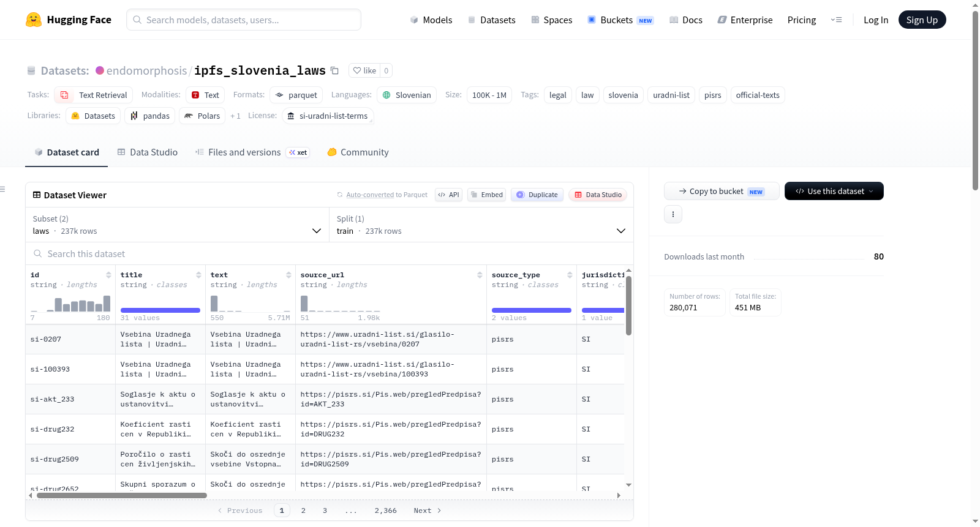Open Data Studio from viewer header
The width and height of the screenshot is (980, 527).
(x=598, y=195)
